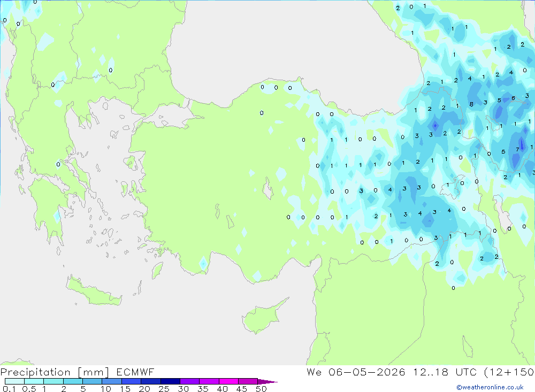This screenshot has width=535, height=392.
Task: Click the "[mm]" unit label
Action: [x=94, y=372]
